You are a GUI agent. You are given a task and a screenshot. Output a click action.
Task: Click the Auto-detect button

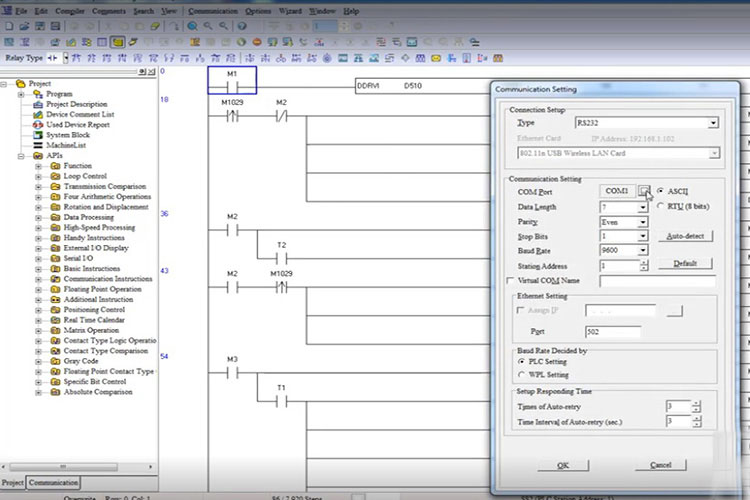coord(685,236)
